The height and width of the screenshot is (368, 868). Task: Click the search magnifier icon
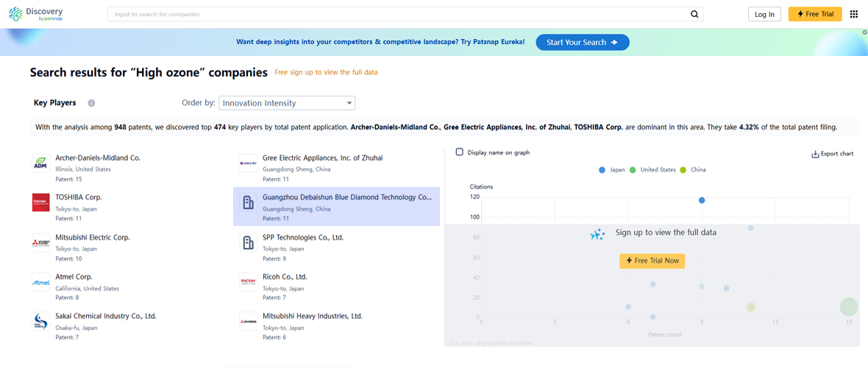(x=694, y=15)
